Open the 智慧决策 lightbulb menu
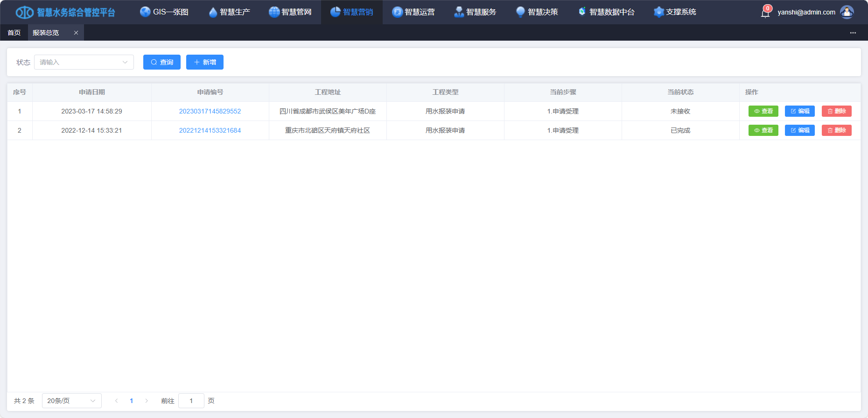Image resolution: width=868 pixels, height=418 pixels. click(537, 12)
